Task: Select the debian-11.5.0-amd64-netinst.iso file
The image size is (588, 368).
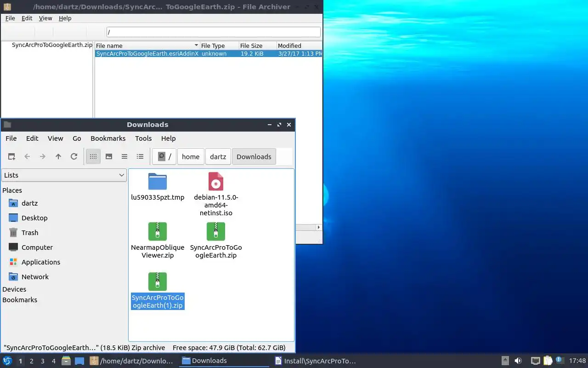Action: (x=216, y=193)
